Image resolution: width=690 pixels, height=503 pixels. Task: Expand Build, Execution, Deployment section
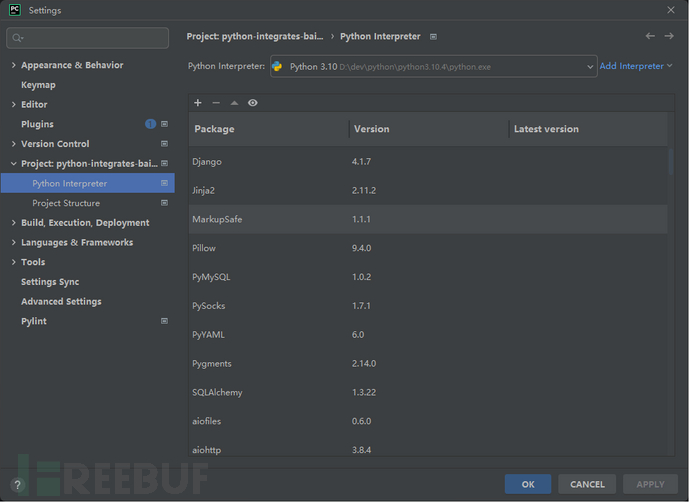14,223
